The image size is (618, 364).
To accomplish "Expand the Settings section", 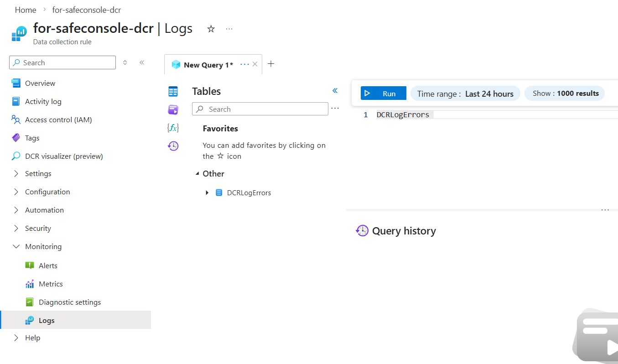I will 16,173.
